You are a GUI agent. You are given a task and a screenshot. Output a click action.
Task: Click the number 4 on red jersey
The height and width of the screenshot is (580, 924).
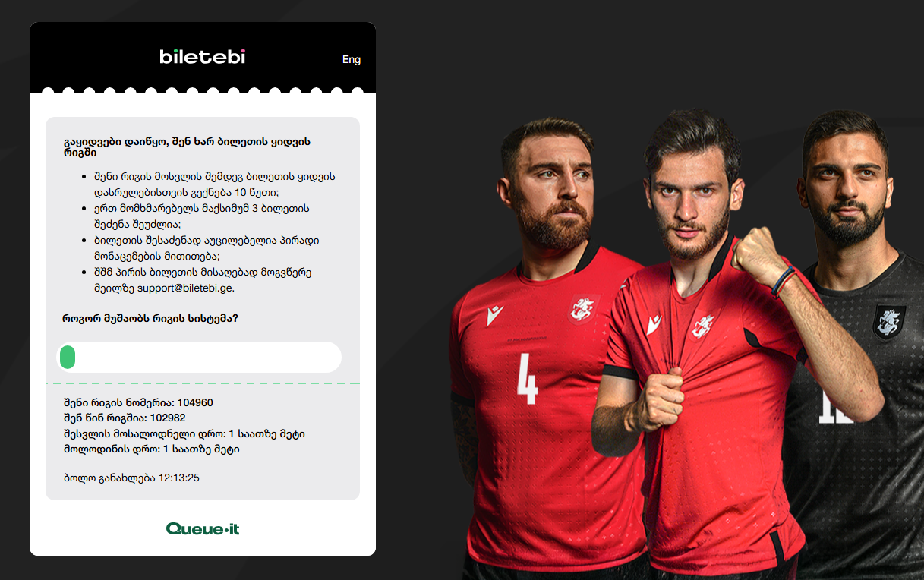click(x=527, y=378)
